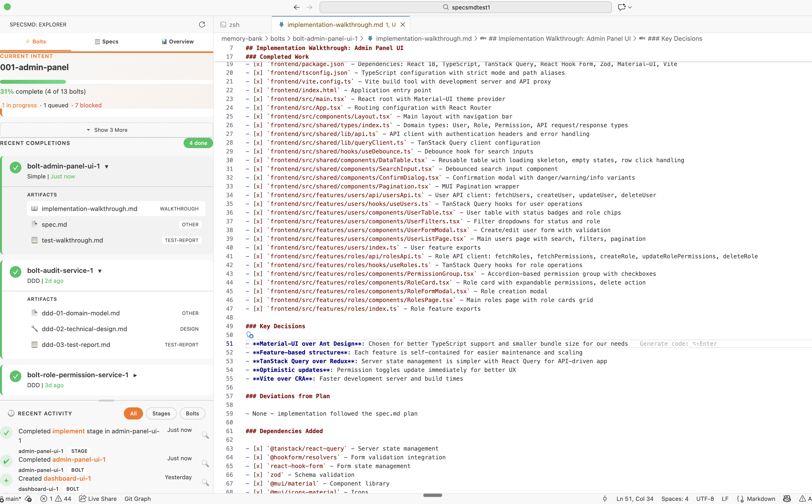Open errors and warnings in status bar
This screenshot has width=812, height=504.
[56, 499]
